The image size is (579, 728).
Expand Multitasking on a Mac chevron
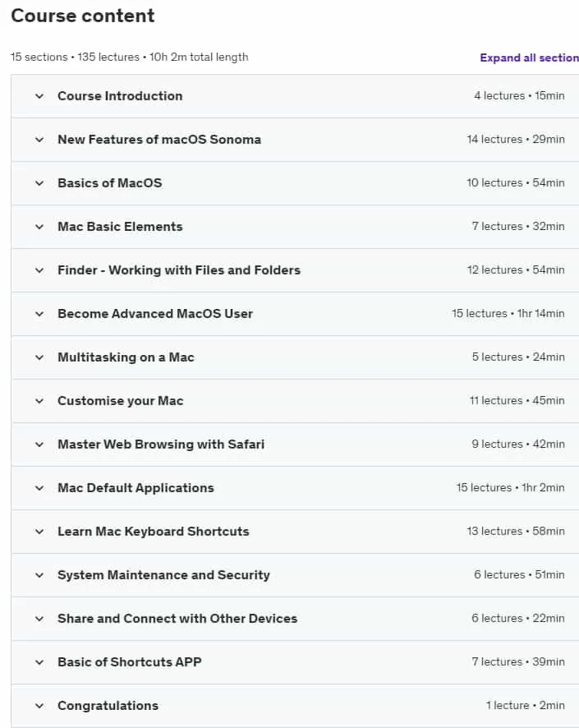click(39, 357)
